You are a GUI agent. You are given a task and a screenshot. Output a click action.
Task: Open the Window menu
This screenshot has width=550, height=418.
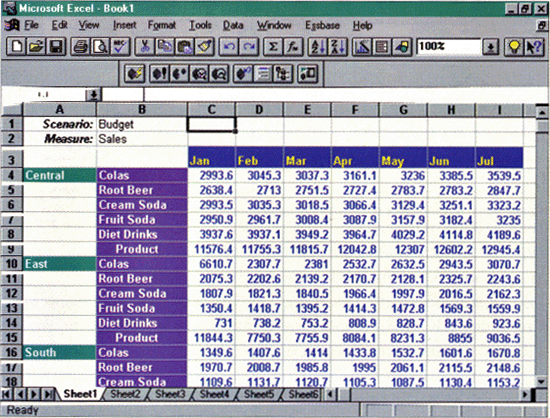[274, 25]
